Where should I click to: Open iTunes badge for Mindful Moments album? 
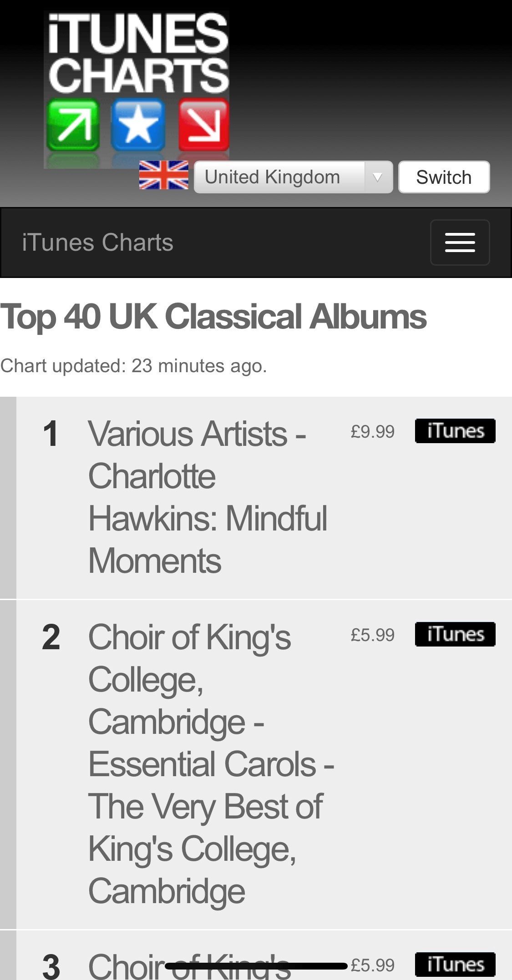tap(455, 431)
